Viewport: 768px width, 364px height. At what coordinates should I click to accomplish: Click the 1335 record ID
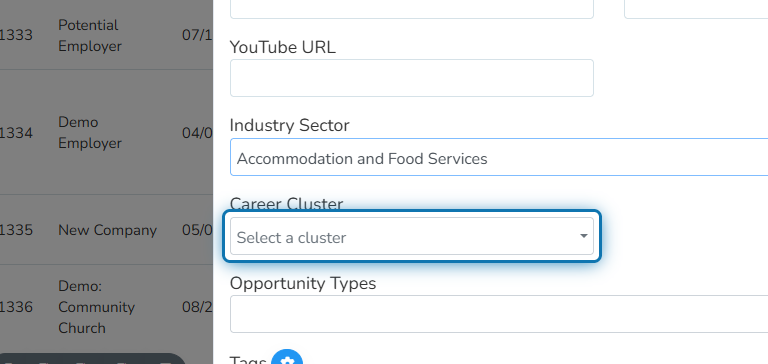pos(16,230)
